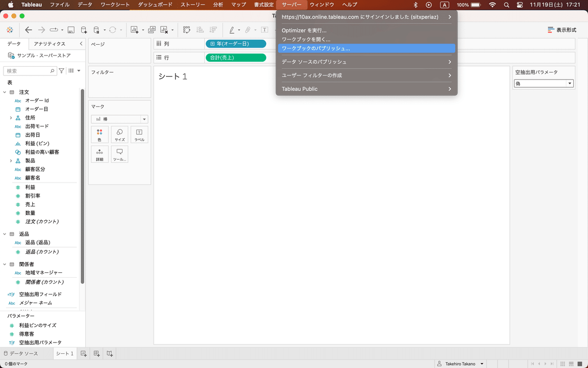
Task: Select the シート 1 sheet tab
Action: click(65, 353)
